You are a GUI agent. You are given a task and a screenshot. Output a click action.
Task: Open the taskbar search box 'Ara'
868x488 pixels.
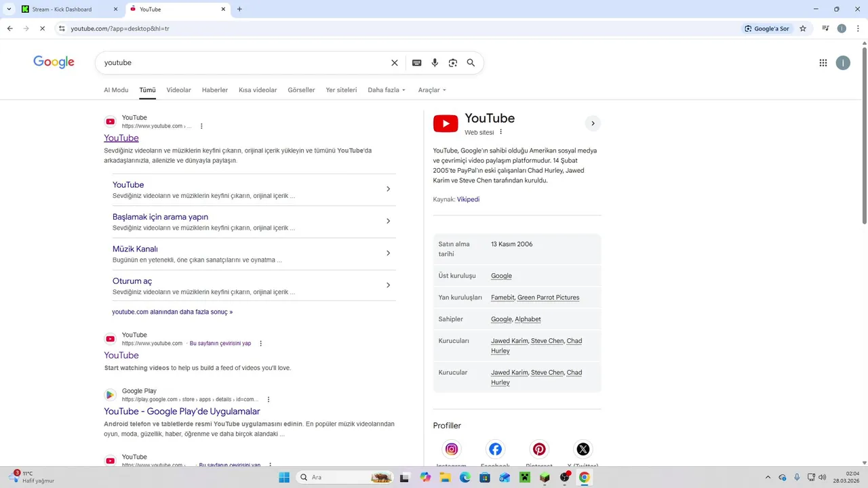345,477
